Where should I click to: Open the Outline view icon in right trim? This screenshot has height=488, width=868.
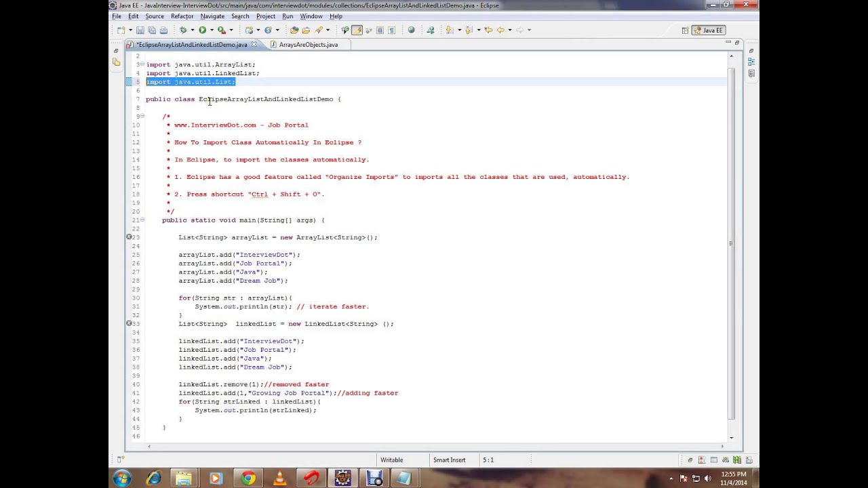(751, 62)
